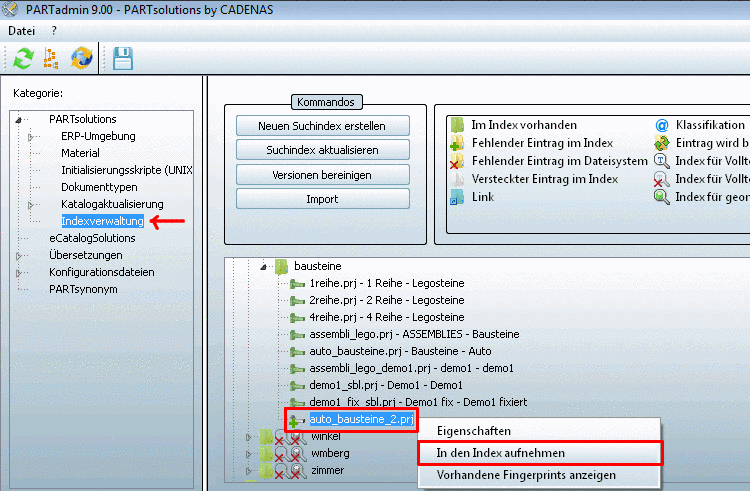Click the part icon beside assembli_lego.prj
This screenshot has width=750, height=491.
coord(297,335)
